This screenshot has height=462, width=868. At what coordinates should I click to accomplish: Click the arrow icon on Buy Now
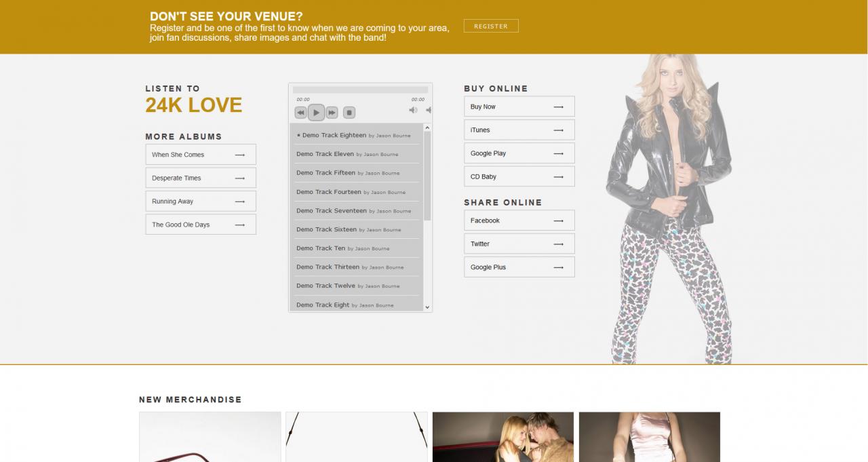click(559, 107)
